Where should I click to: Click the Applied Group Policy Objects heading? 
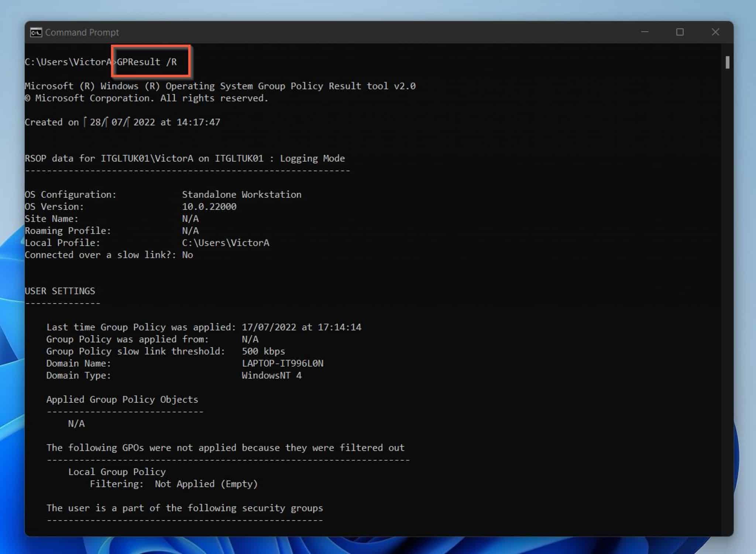(x=122, y=399)
